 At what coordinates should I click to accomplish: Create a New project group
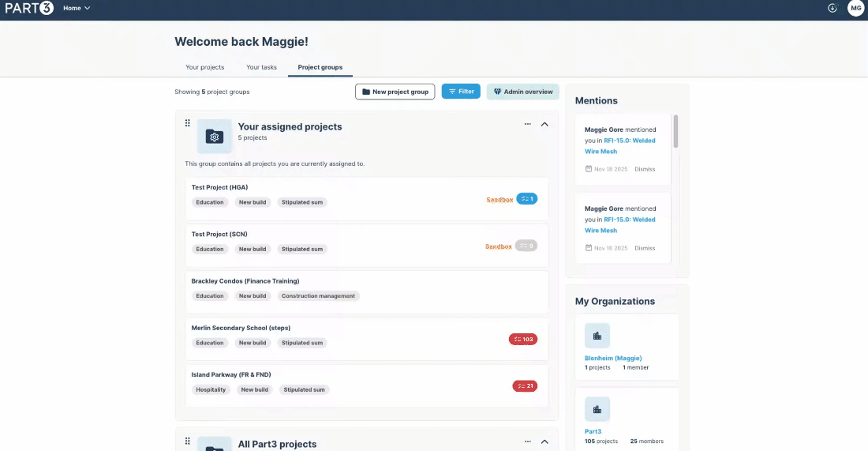395,92
